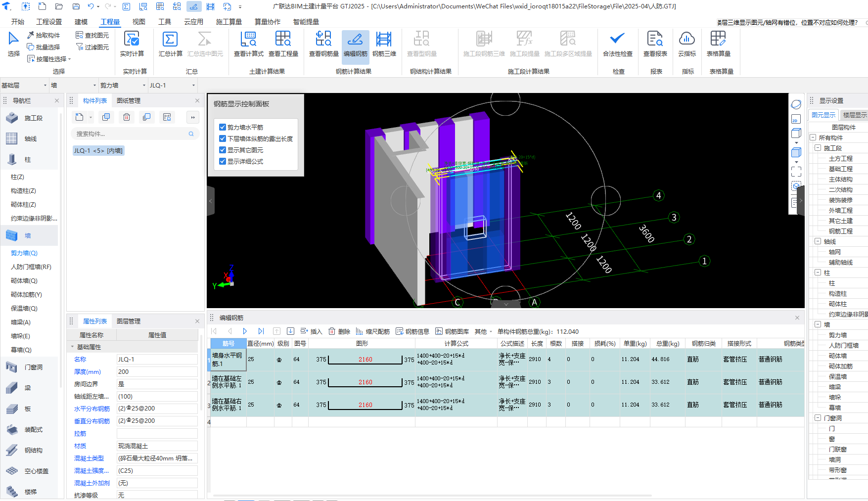Click the 厚度 value field 200

point(157,371)
